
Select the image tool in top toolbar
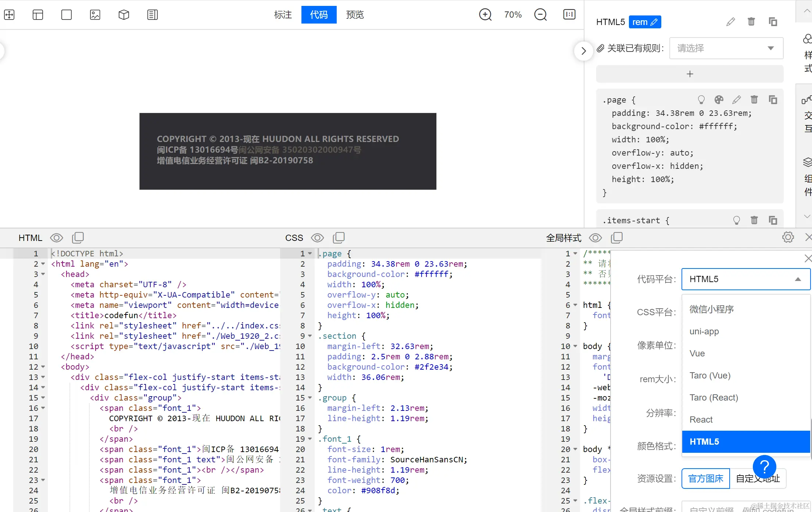95,15
